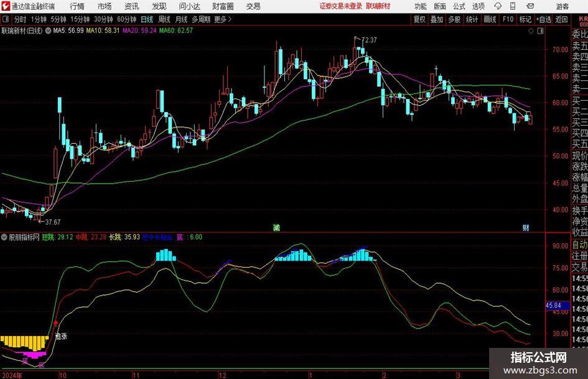Click the MA10: 58.31 indicator label
The height and width of the screenshot is (379, 588).
click(x=103, y=30)
